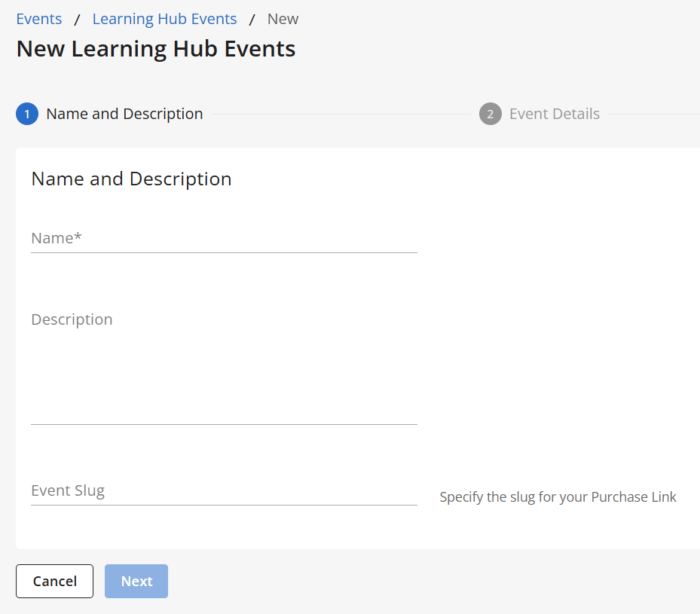
Task: Click the New breadcrumb item
Action: point(283,19)
